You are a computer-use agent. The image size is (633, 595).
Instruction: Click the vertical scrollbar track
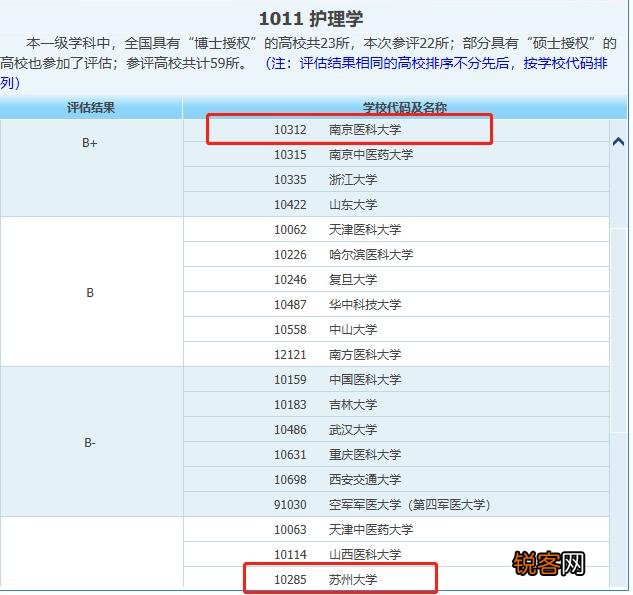pyautogui.click(x=618, y=352)
